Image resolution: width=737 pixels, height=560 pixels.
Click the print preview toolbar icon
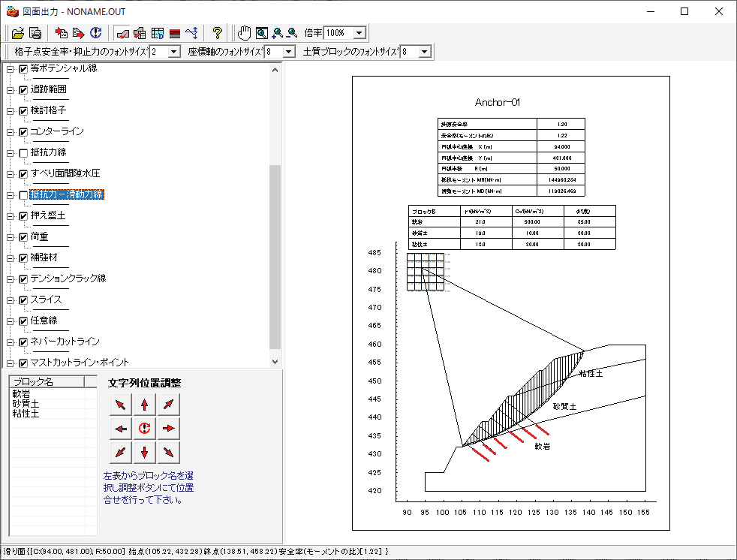[35, 33]
